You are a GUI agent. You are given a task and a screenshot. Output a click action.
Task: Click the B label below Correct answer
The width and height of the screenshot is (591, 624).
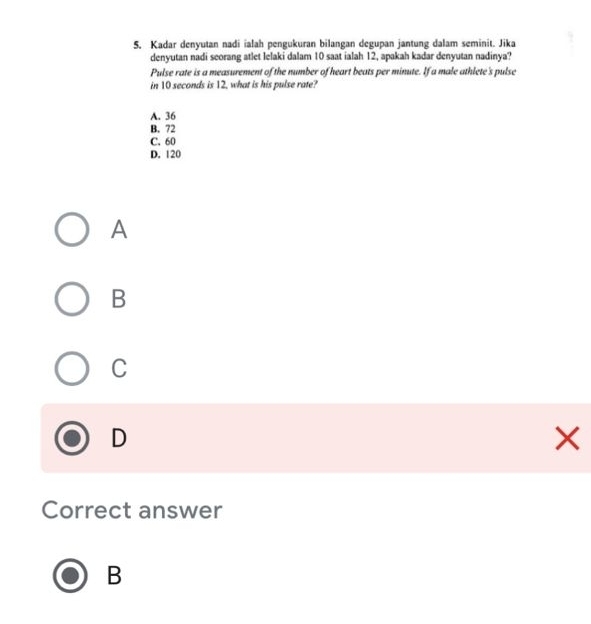(x=114, y=575)
